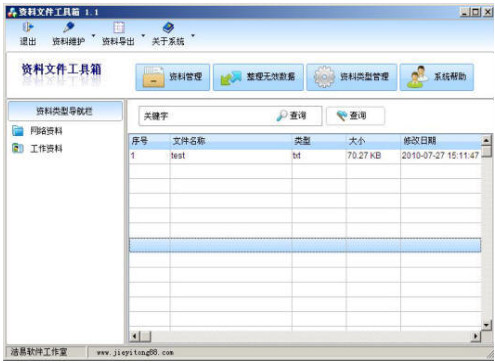Sort by the 序号 column header
495x363 pixels.
149,141
